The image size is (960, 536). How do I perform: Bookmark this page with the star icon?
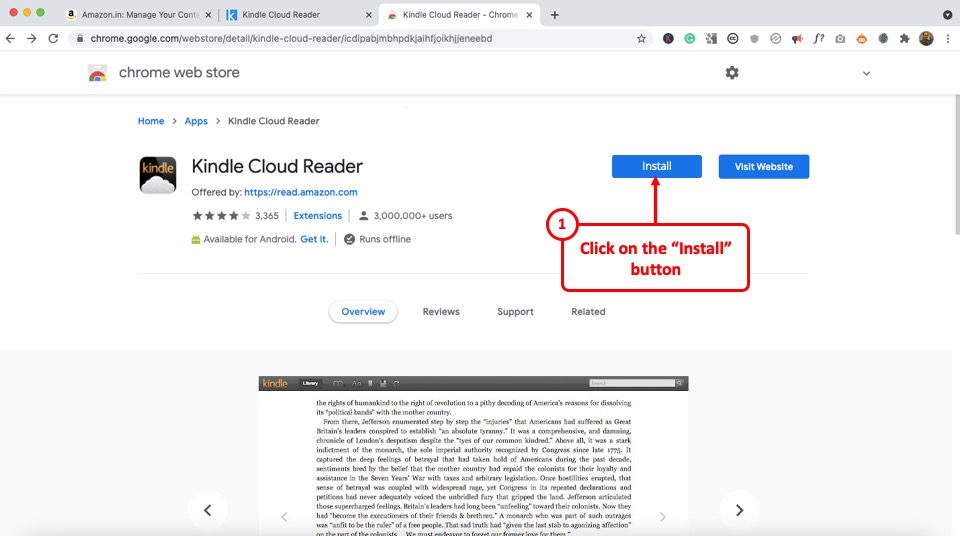coord(641,39)
